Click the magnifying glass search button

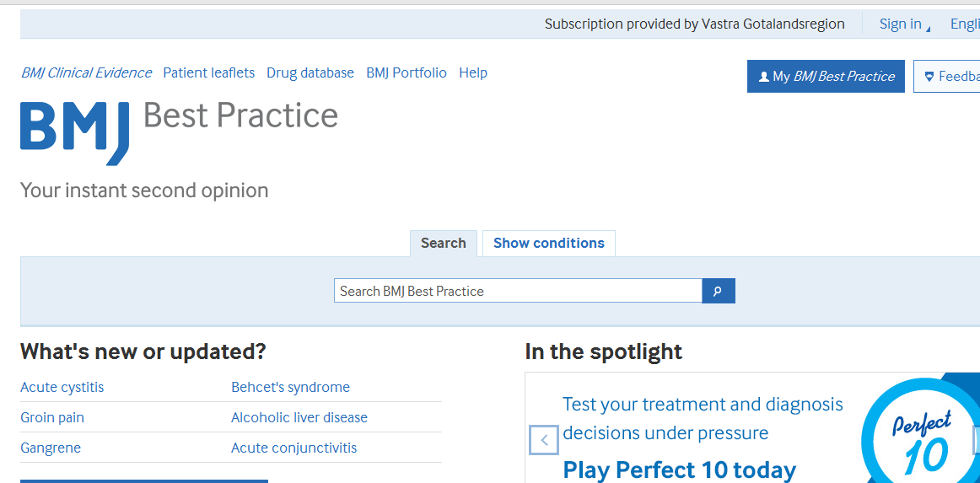[x=719, y=291]
